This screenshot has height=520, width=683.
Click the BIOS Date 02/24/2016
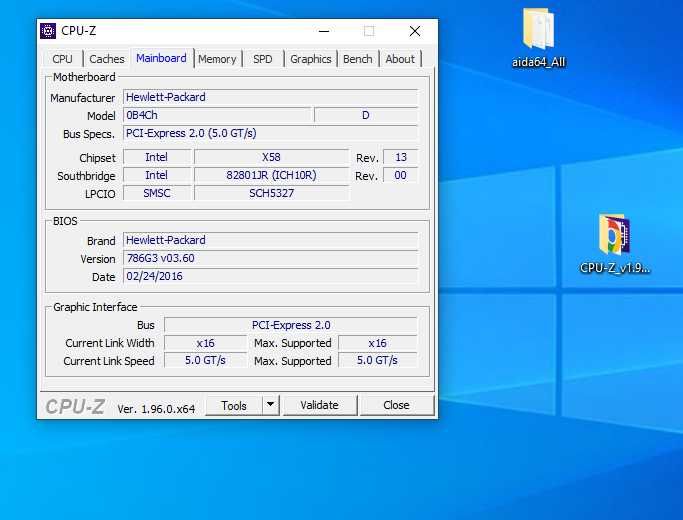click(270, 276)
